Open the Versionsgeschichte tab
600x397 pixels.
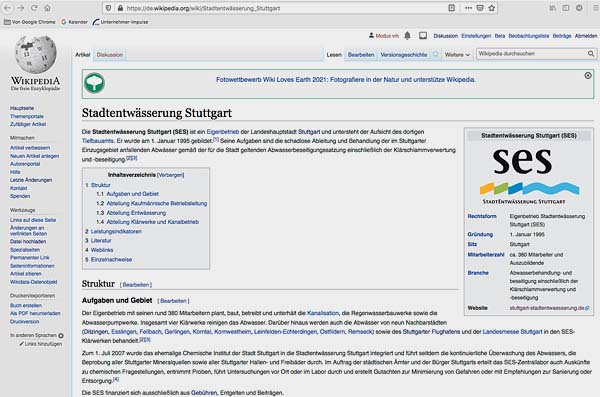(404, 55)
